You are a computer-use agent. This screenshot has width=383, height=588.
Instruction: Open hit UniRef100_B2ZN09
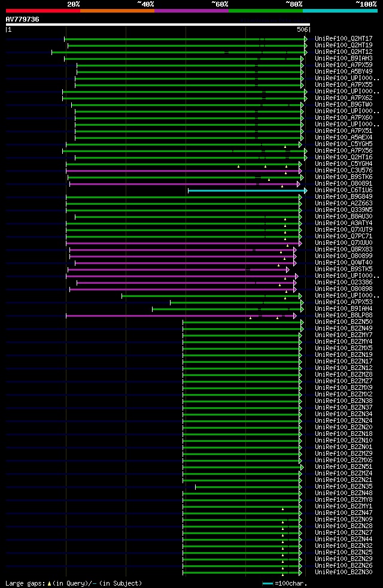[344, 519]
